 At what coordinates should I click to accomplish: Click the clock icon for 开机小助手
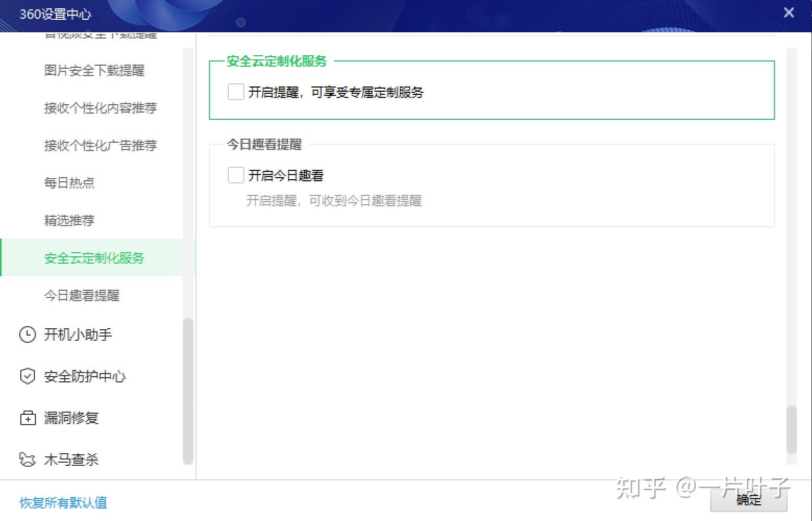click(x=28, y=334)
